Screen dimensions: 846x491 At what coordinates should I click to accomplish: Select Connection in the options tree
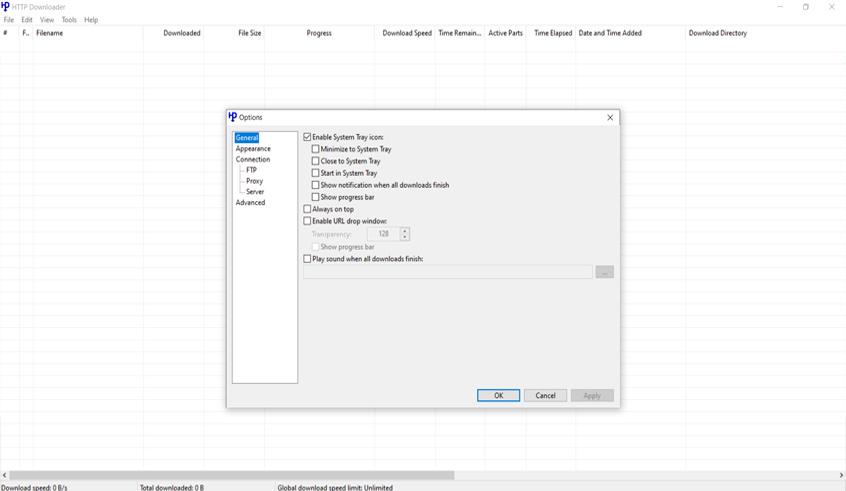(253, 159)
